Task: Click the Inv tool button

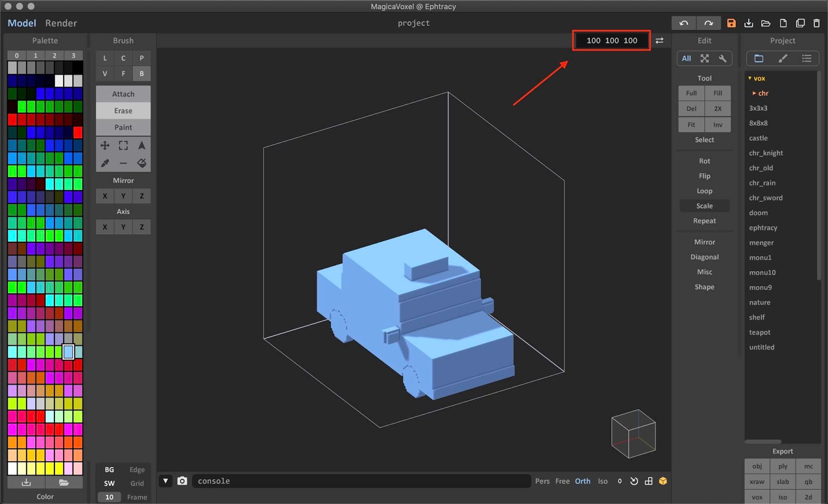Action: tap(718, 125)
